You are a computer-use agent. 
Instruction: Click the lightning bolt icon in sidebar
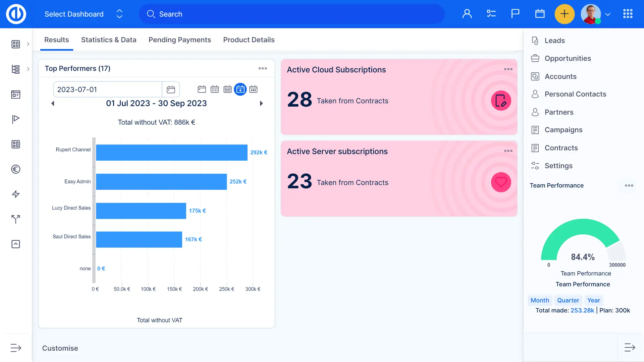[x=16, y=194]
